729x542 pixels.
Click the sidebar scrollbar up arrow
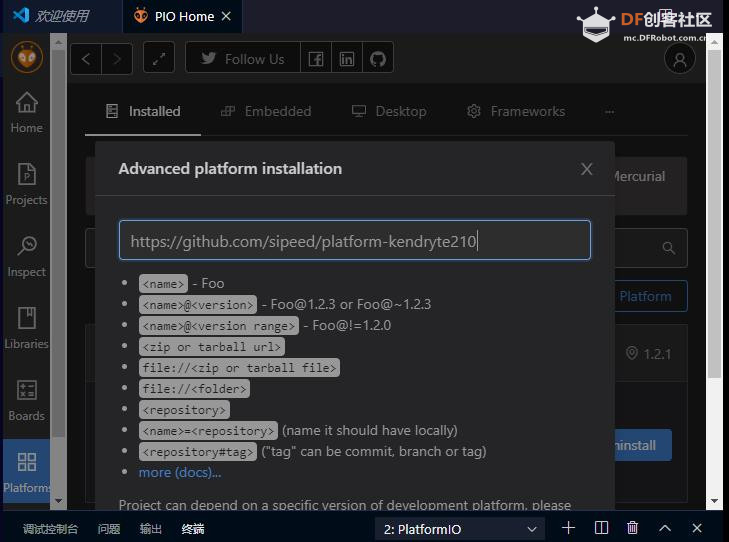[59, 42]
